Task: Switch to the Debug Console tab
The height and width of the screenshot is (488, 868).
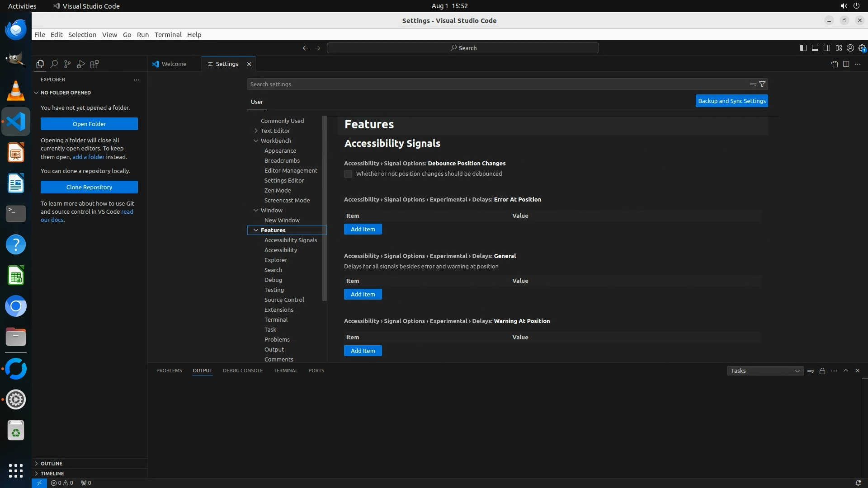Action: pos(243,371)
